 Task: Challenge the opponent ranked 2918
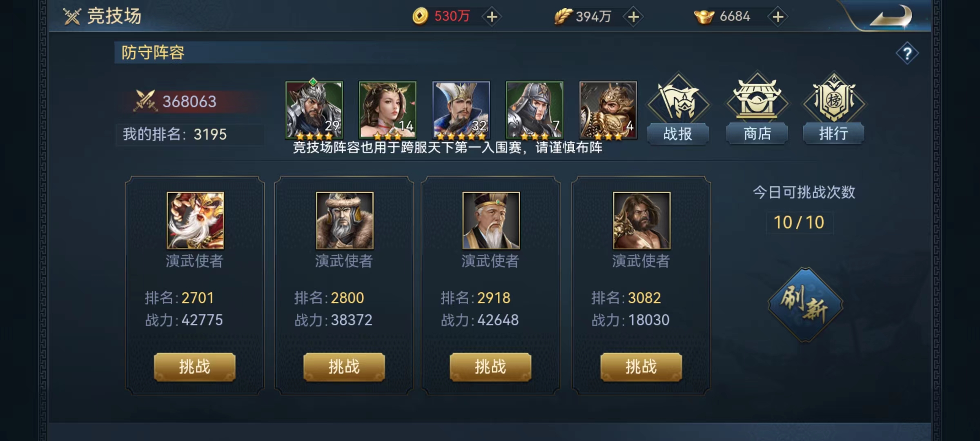pyautogui.click(x=490, y=367)
